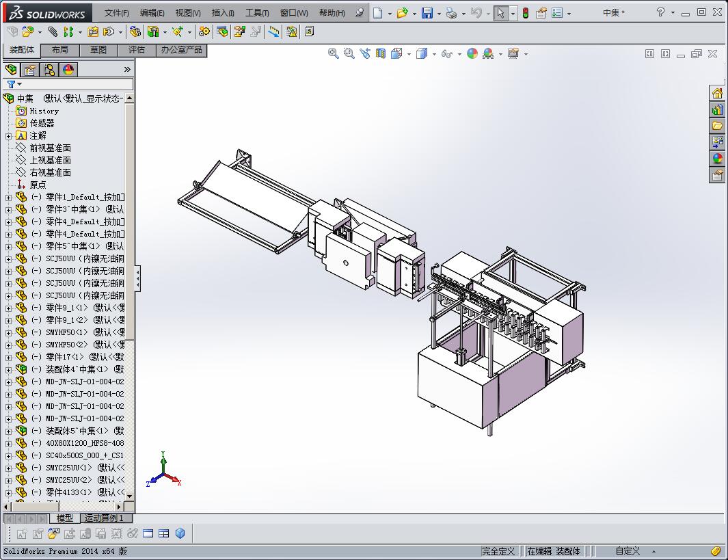Screen dimensions: 728x560
Task: Click the 完全定义 status bar text
Action: tap(498, 551)
